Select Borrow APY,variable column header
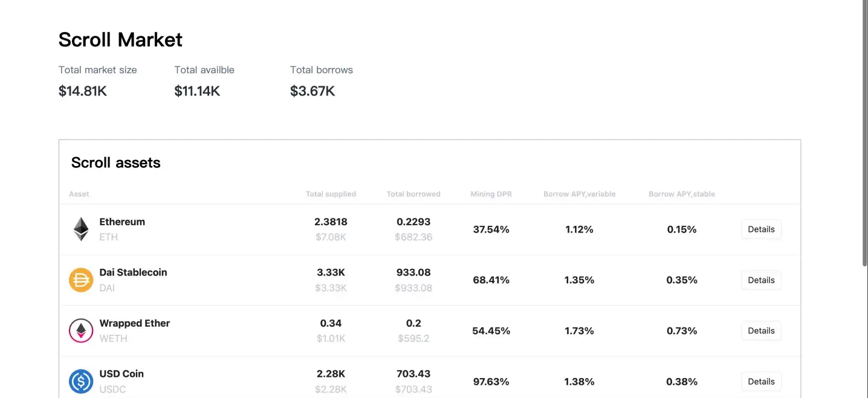868x398 pixels. pyautogui.click(x=579, y=194)
